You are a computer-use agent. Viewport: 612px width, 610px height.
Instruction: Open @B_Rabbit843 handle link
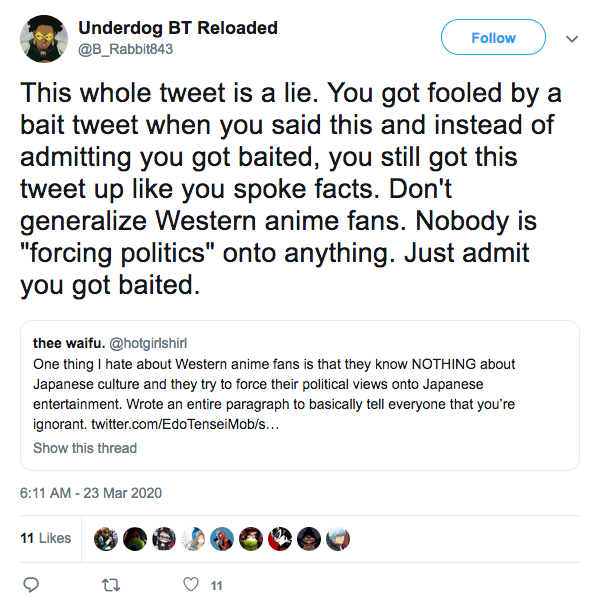[125, 49]
